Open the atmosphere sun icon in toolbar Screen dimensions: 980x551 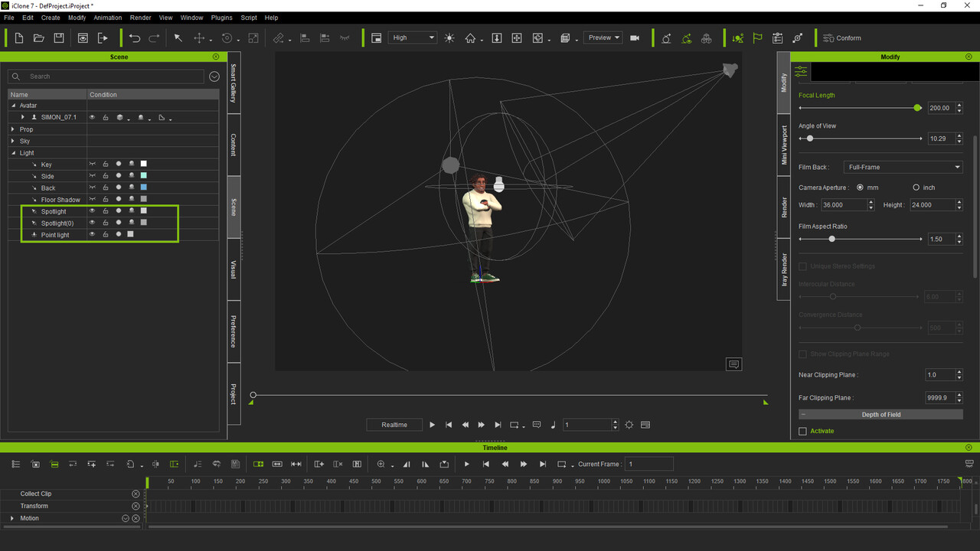tap(449, 38)
